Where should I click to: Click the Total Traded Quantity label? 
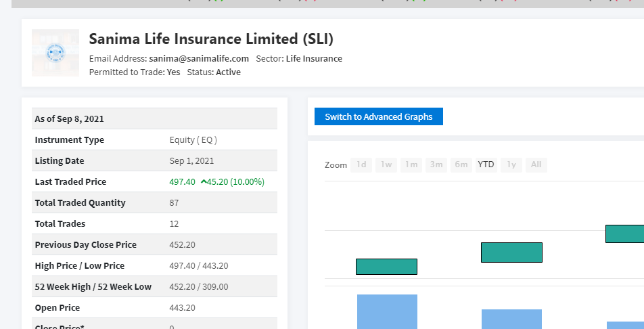click(x=80, y=202)
